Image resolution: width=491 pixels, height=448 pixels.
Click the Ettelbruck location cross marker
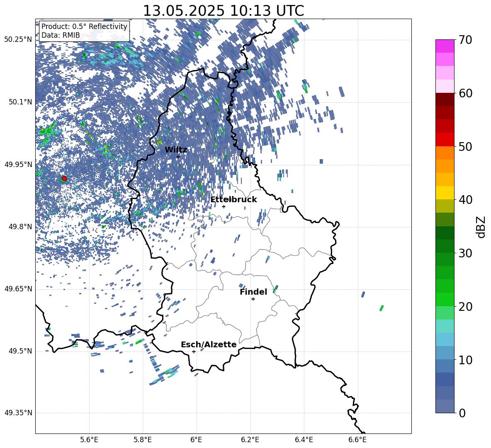tap(224, 206)
